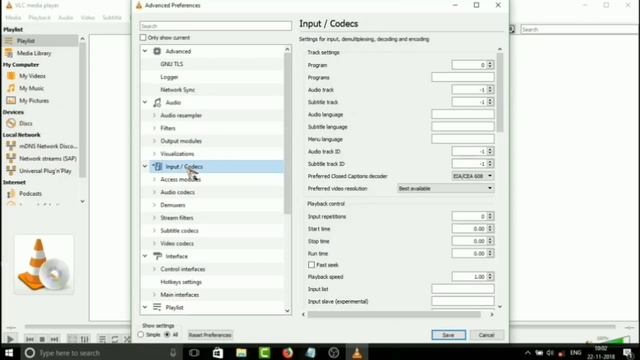Click the Reset Preferences button

coord(210,335)
